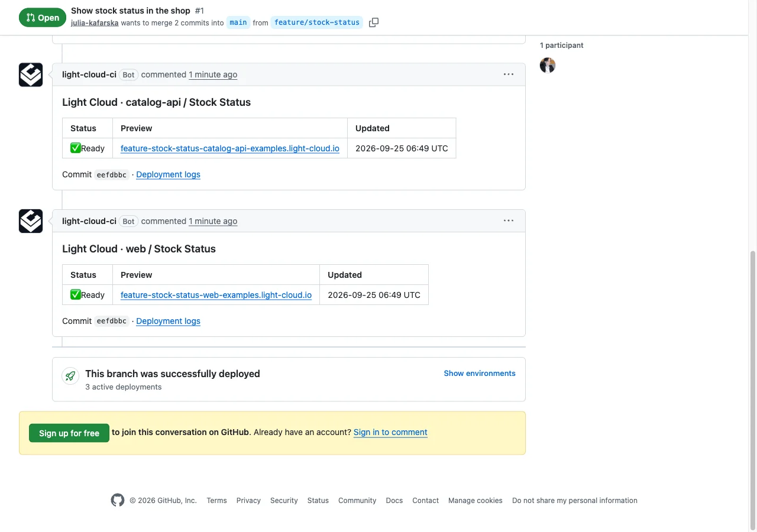Open Security footer link

(284, 501)
